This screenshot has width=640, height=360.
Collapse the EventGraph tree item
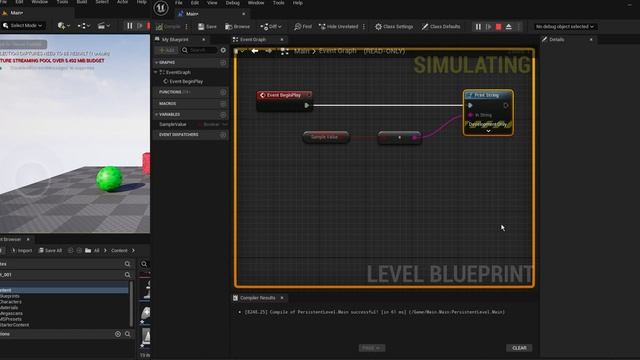point(156,72)
